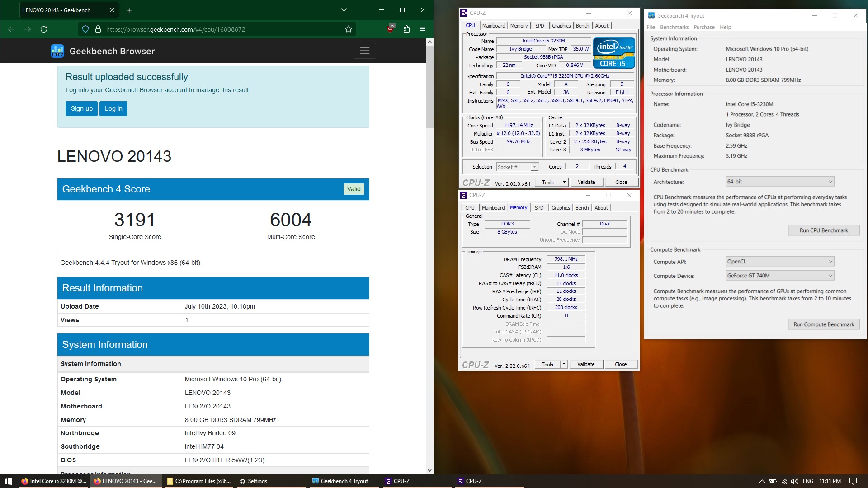868x488 pixels.
Task: Close the LENOVO 20143 Geekbench tab
Action: click(112, 10)
